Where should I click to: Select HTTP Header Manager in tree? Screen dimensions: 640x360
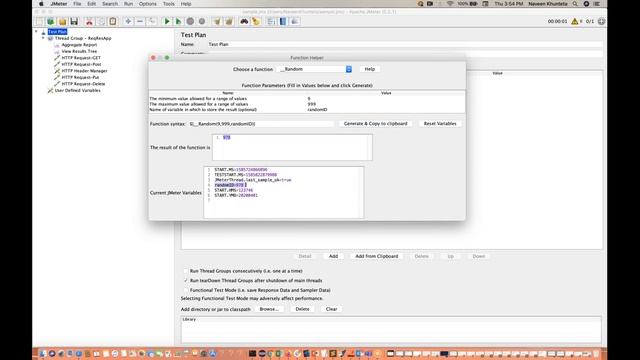coord(84,71)
